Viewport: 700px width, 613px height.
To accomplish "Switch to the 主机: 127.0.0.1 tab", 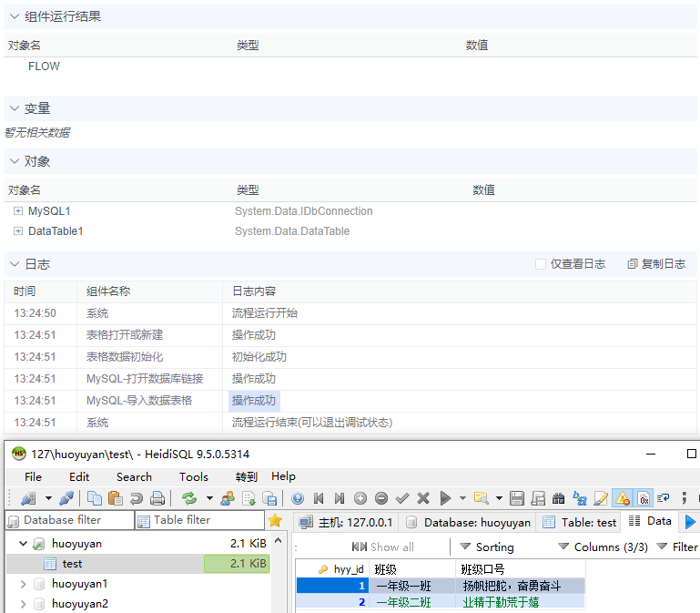I will click(346, 522).
